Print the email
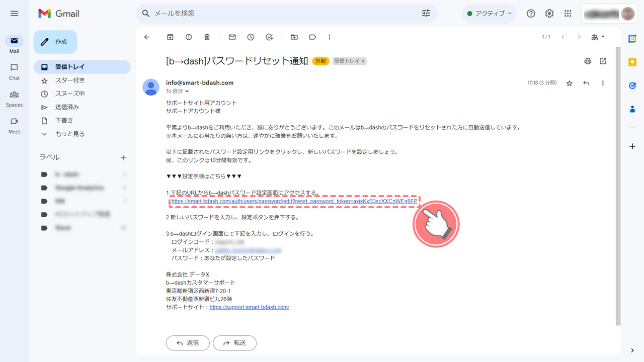644x362 pixels. point(588,61)
